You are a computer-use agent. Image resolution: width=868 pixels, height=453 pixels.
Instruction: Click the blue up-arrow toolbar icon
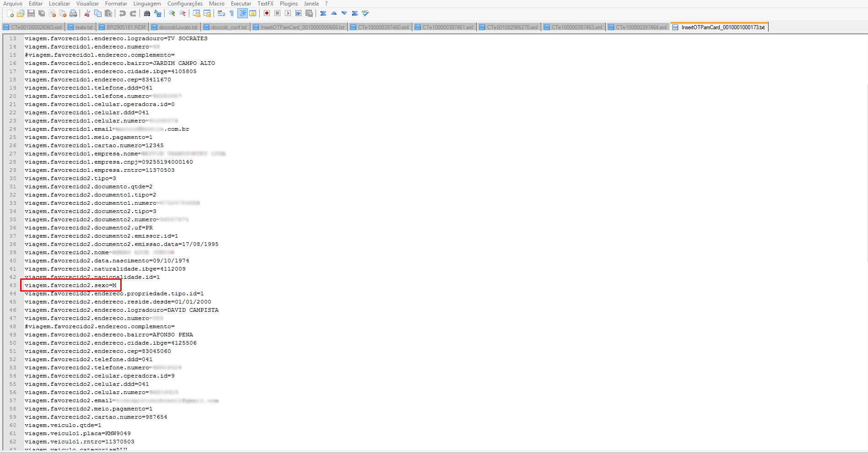coord(333,14)
